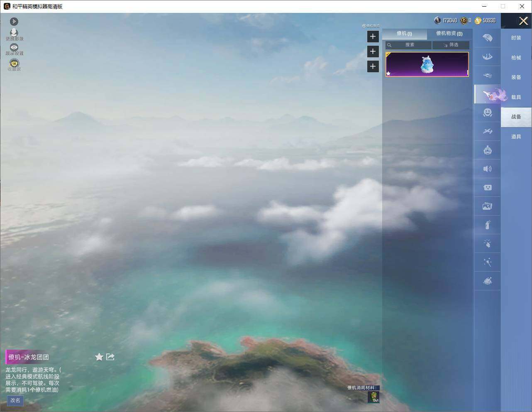Click the middle plus slot button
Viewport: 532px width, 412px height.
pos(373,51)
